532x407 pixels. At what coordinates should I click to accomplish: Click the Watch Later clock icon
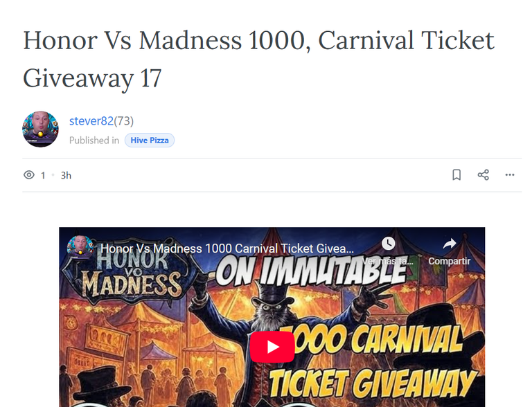point(388,244)
